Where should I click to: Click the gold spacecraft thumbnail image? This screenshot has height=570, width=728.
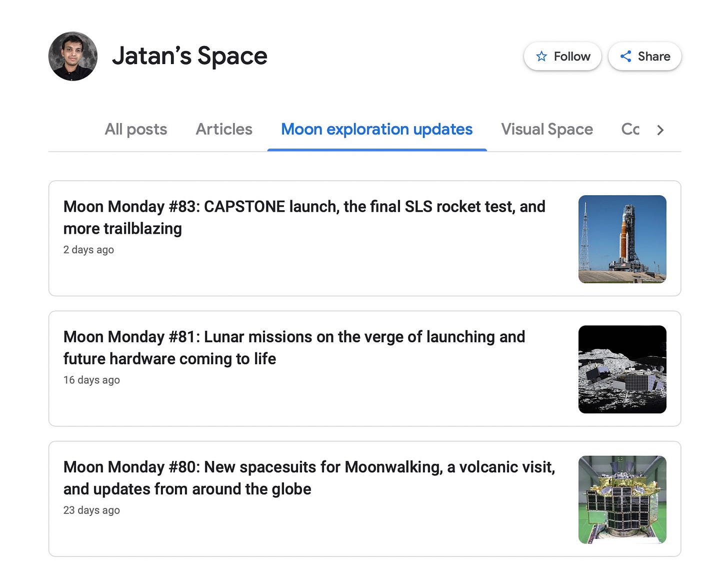pyautogui.click(x=622, y=499)
